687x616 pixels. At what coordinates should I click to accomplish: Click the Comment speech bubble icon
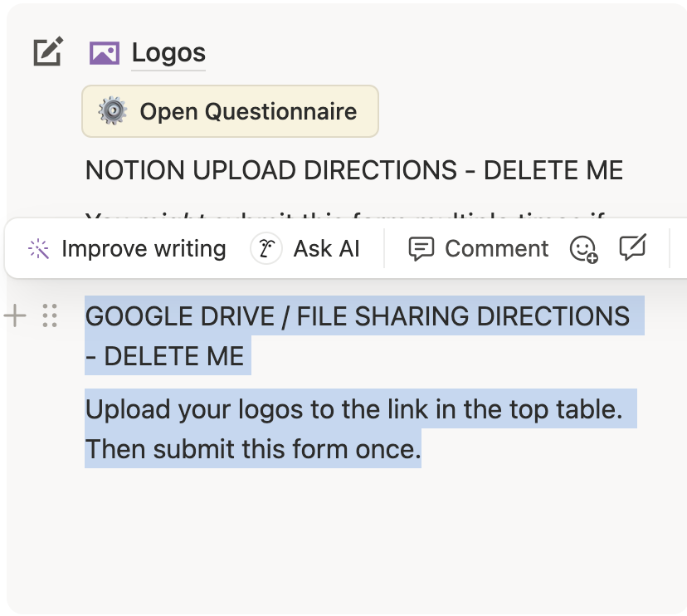pos(421,248)
